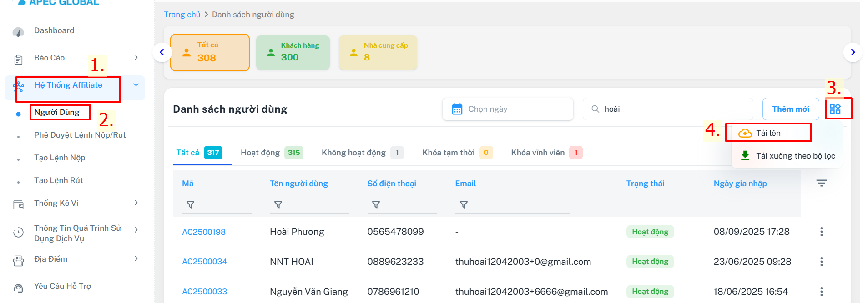Select Tải xuống theo bộ lọc option
The height and width of the screenshot is (303, 868).
pyautogui.click(x=795, y=156)
